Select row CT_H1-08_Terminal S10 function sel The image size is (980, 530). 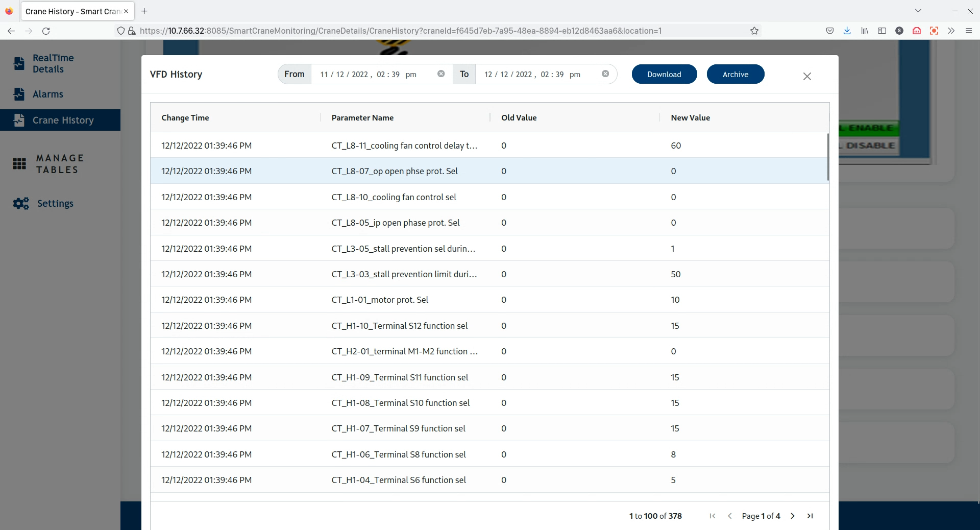point(489,402)
